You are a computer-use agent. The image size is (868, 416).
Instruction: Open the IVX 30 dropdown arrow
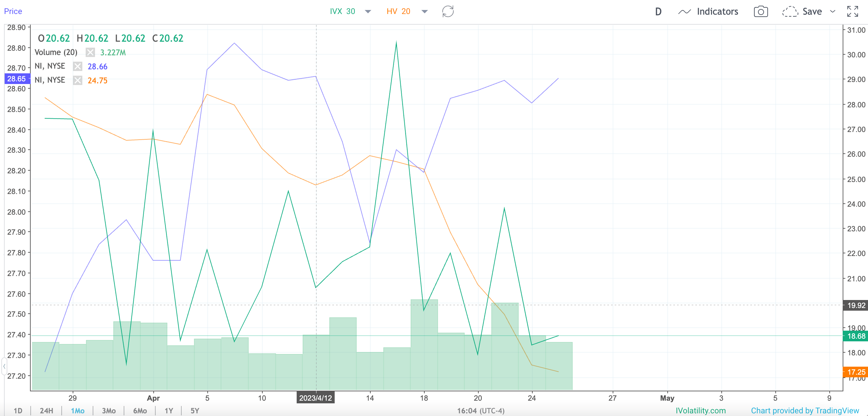368,12
